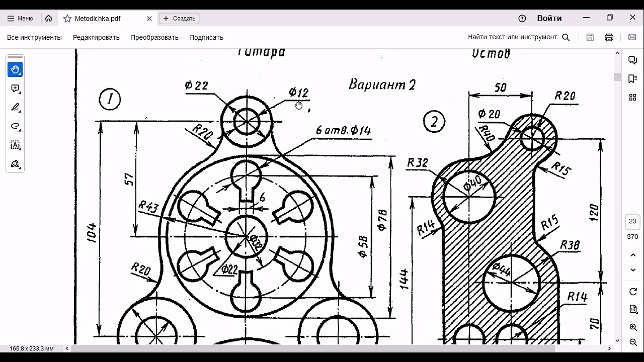The width and height of the screenshot is (644, 362).
Task: Click the page size 165,8 x 233,3 мм label
Action: pos(32,348)
